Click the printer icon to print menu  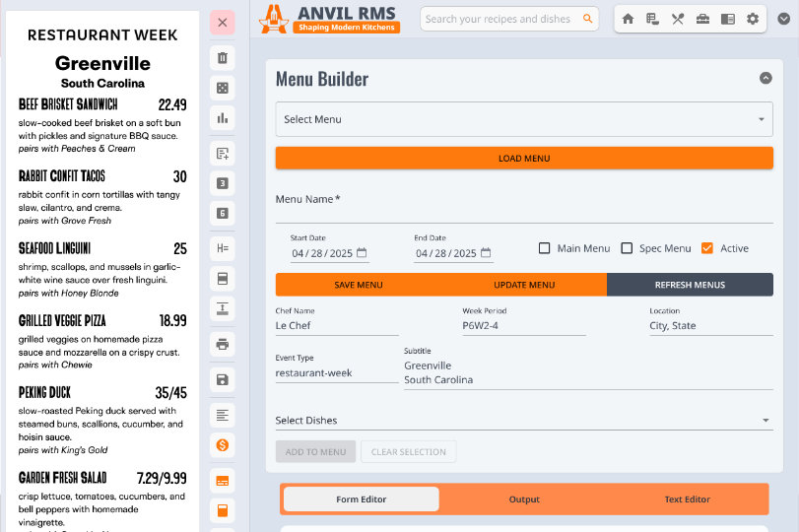click(223, 344)
